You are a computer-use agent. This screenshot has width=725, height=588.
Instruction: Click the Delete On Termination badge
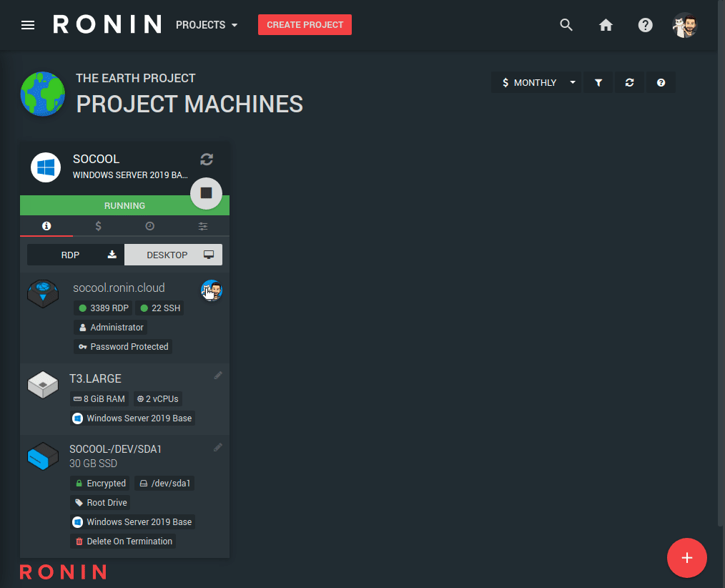pos(123,542)
